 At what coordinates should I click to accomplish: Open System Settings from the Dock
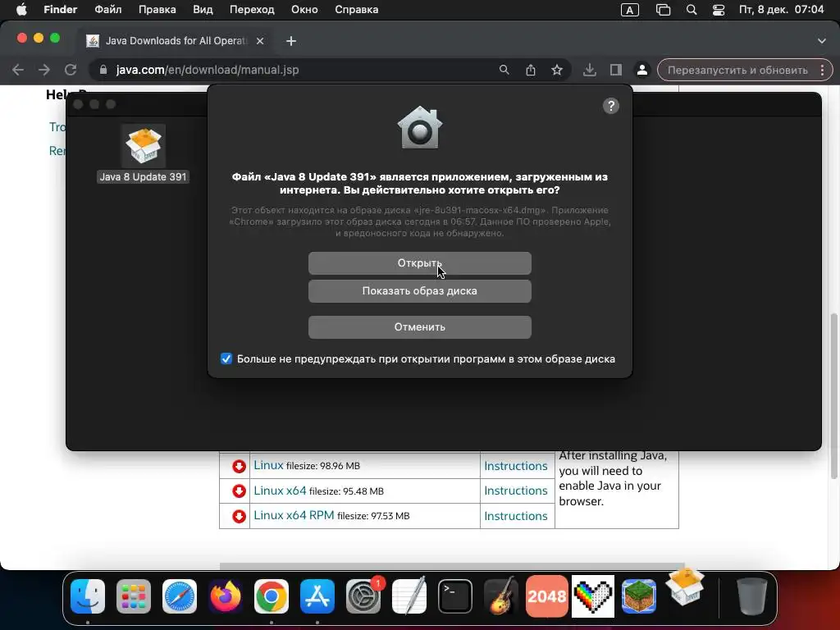tap(363, 596)
